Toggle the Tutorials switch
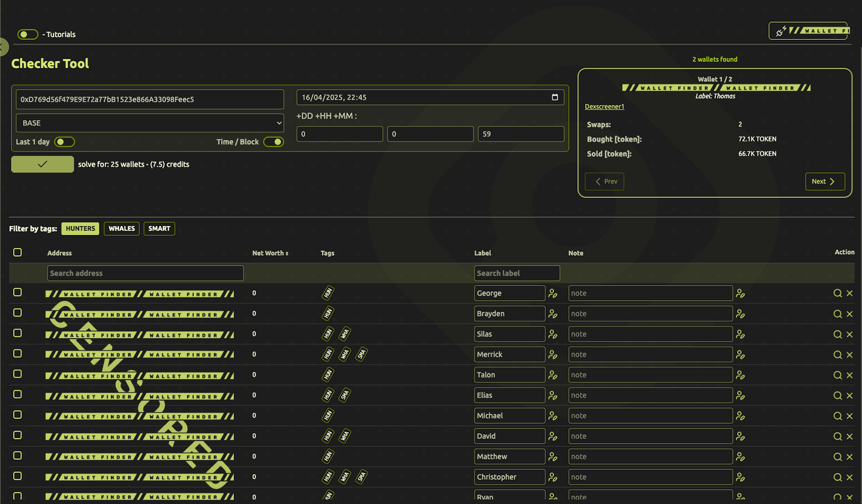The image size is (862, 504). pyautogui.click(x=27, y=35)
